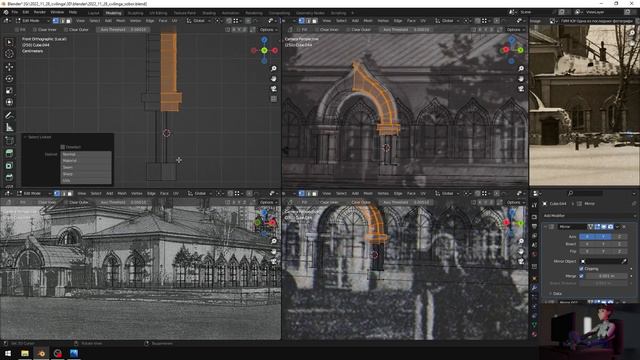Select the Move tool in left toolbar
Viewport: 640px width, 360px height.
[9, 67]
